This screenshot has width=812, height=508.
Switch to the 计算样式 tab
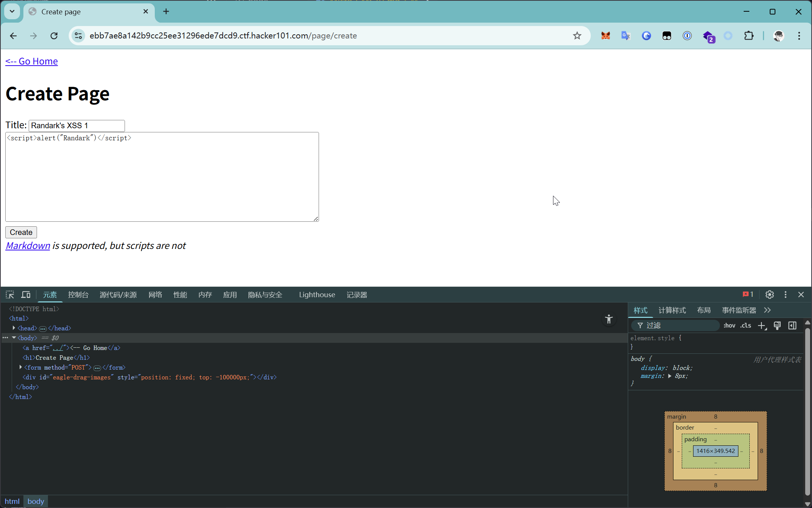672,310
